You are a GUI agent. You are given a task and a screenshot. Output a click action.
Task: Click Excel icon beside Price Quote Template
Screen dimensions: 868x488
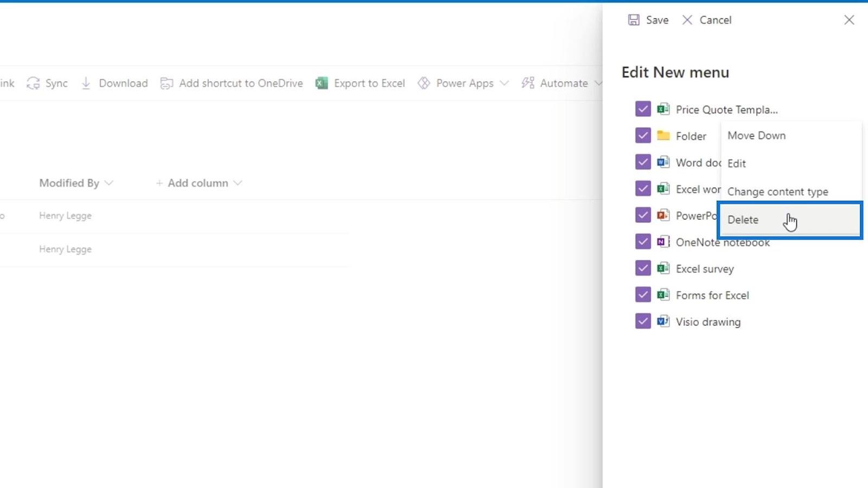point(663,109)
